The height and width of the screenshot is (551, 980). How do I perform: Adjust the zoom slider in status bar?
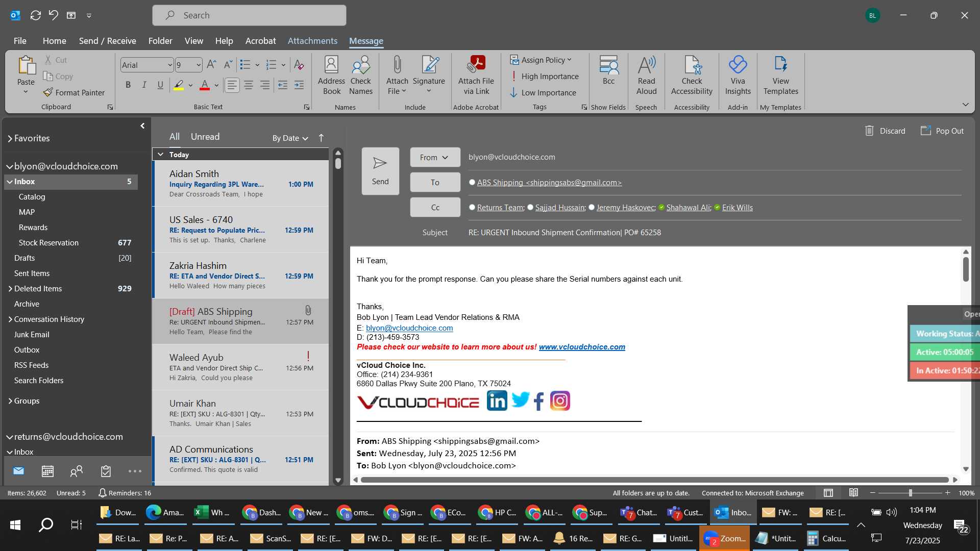(910, 493)
